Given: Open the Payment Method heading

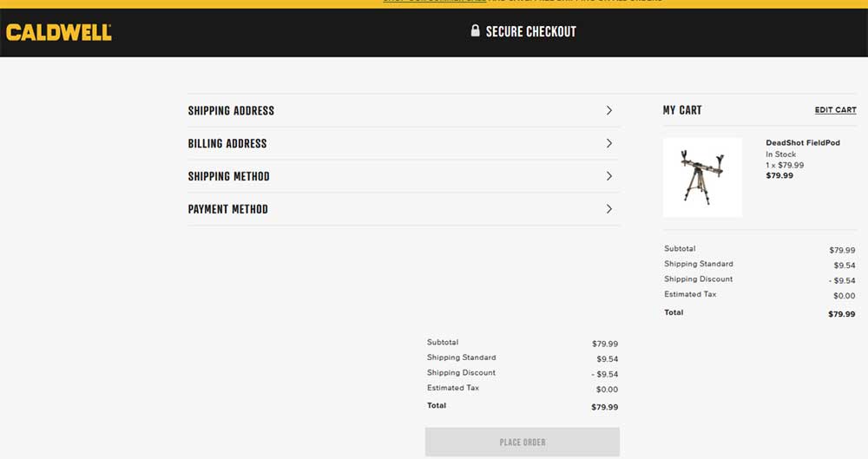Looking at the screenshot, I should (227, 209).
